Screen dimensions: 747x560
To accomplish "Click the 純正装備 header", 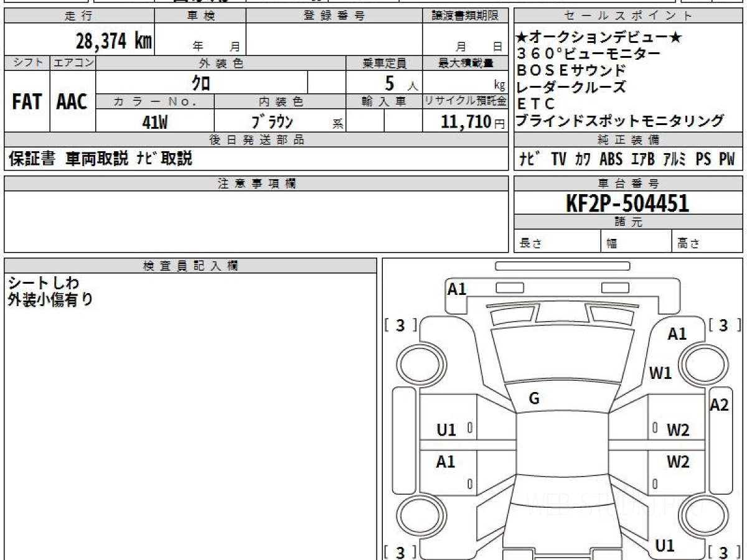I will [629, 140].
